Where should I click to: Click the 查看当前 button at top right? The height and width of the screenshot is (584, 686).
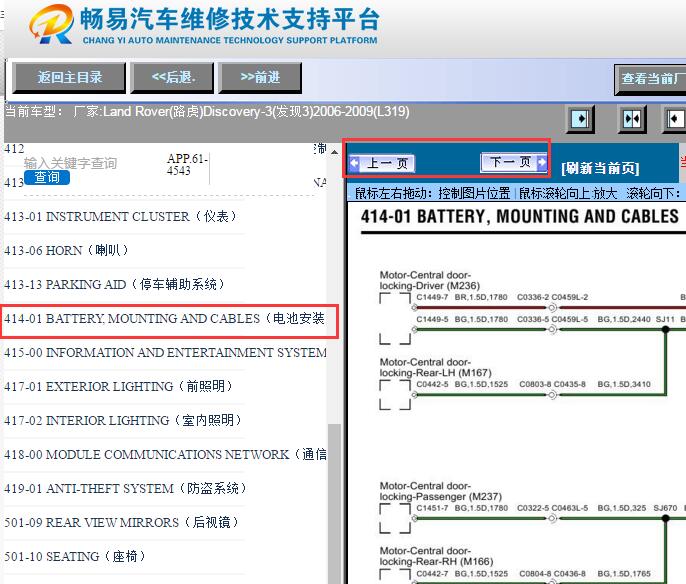(x=650, y=80)
